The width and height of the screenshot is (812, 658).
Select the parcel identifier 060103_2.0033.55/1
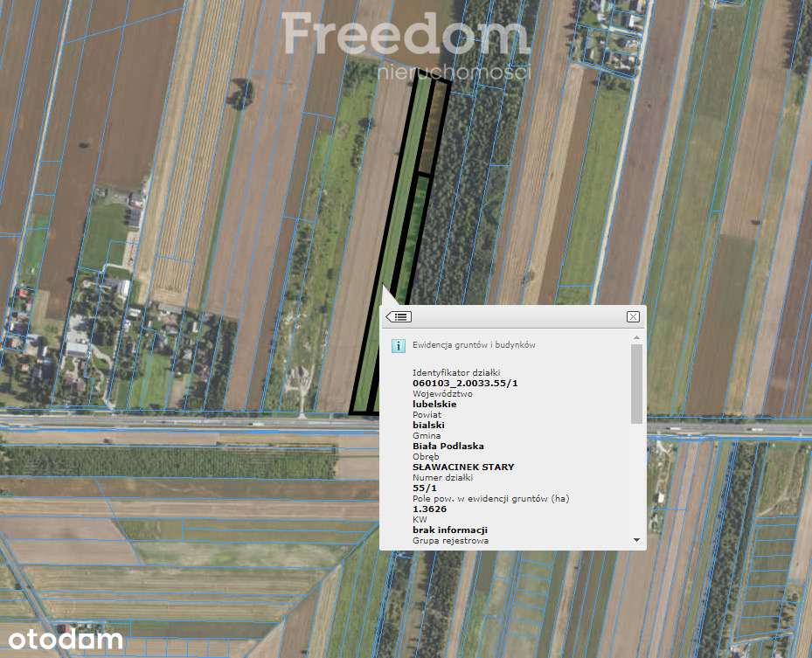tap(465, 383)
